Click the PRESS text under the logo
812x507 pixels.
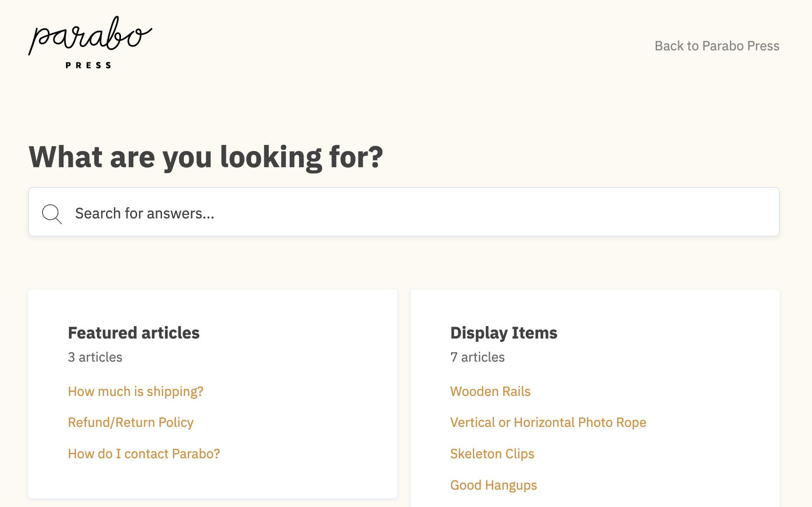pyautogui.click(x=88, y=65)
